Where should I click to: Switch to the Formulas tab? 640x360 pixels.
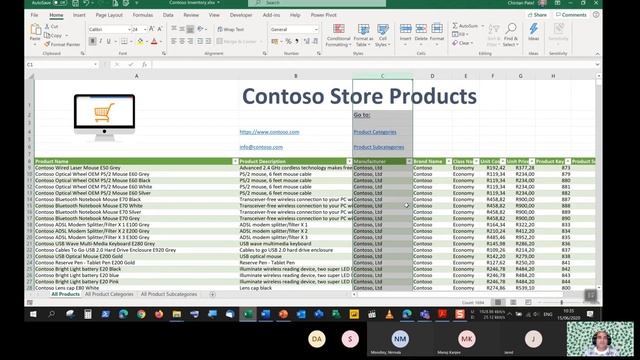tap(143, 15)
